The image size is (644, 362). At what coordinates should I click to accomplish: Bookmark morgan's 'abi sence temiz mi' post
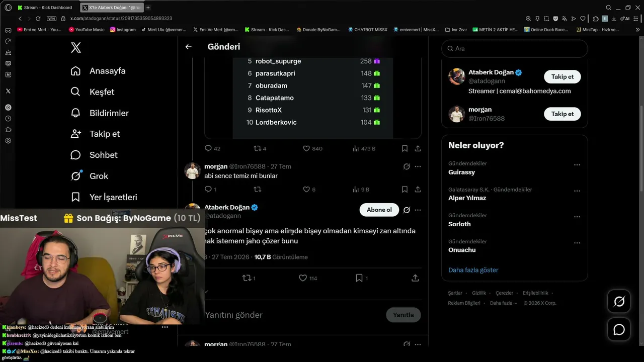(405, 190)
